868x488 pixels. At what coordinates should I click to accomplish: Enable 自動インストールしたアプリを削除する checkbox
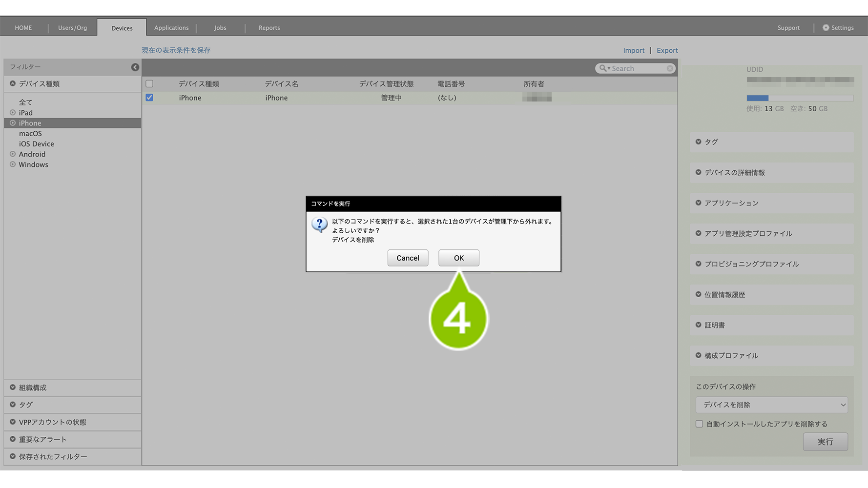click(x=699, y=424)
